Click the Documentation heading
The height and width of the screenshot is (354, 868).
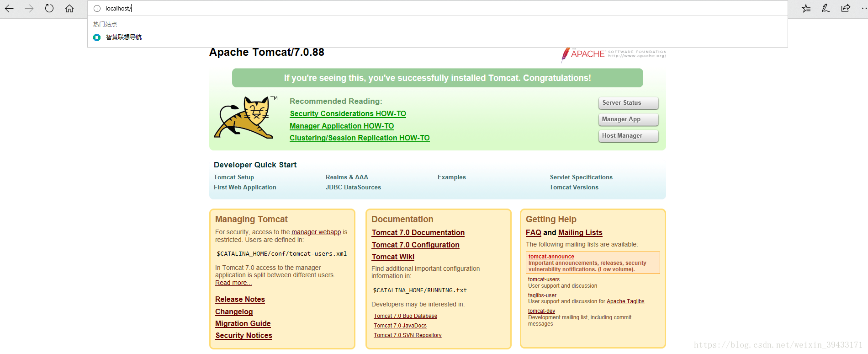pos(402,220)
